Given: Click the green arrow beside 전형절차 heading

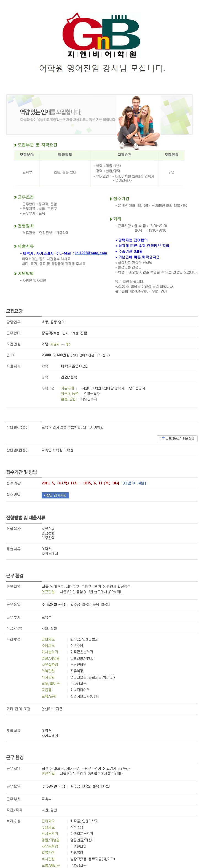Looking at the screenshot, I should [x=15, y=226].
